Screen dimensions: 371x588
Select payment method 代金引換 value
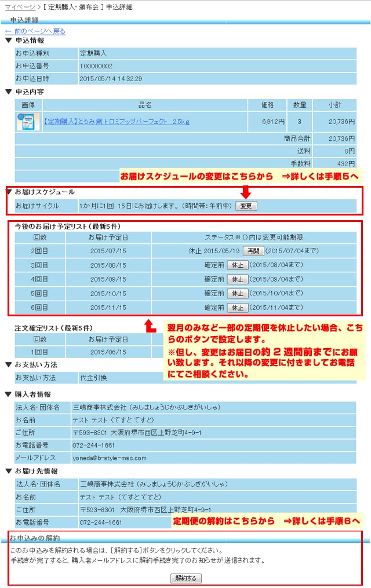coord(94,378)
